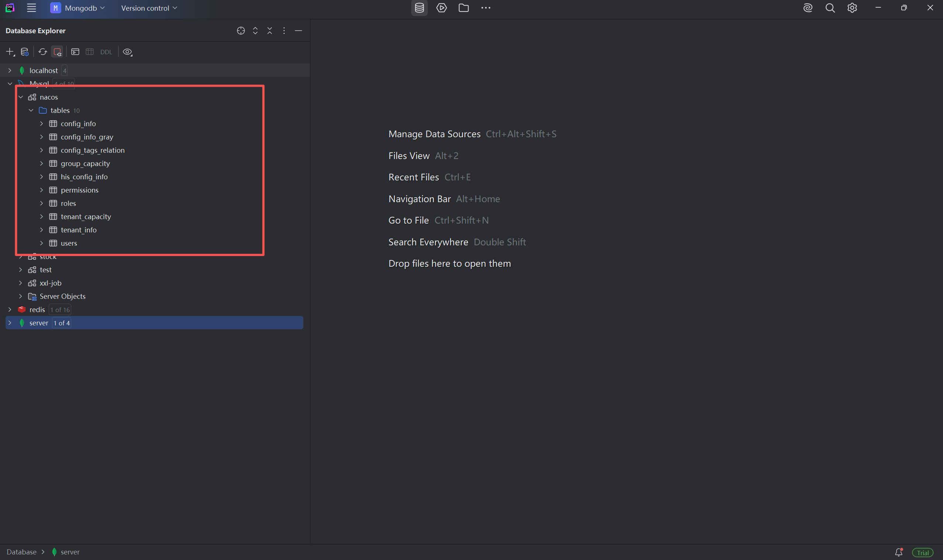
Task: Click the Refresh icon in Database Explorer
Action: coord(43,52)
